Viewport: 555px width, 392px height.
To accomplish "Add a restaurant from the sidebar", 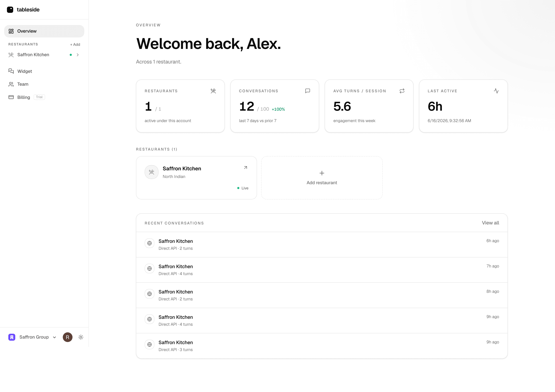I will (x=75, y=44).
